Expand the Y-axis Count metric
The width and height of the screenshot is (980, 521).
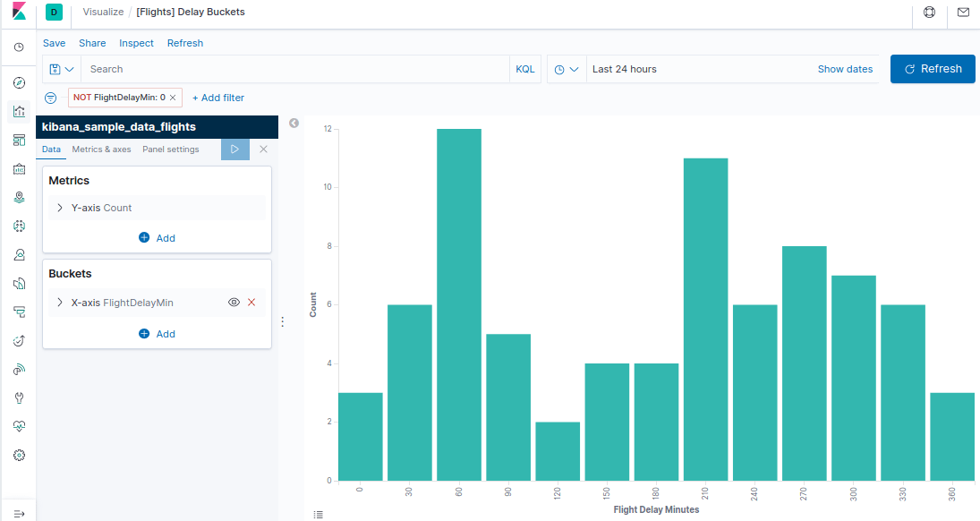click(59, 206)
